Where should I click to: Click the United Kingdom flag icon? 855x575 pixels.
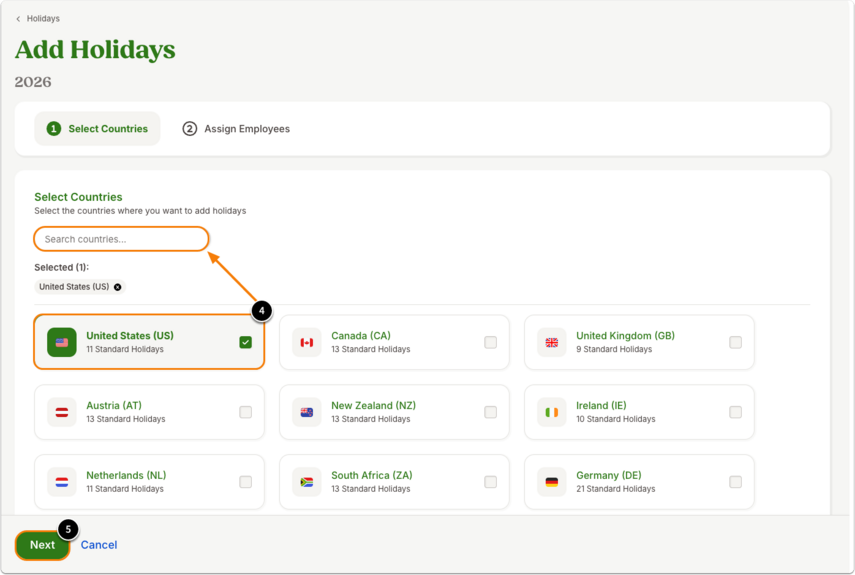[552, 342]
